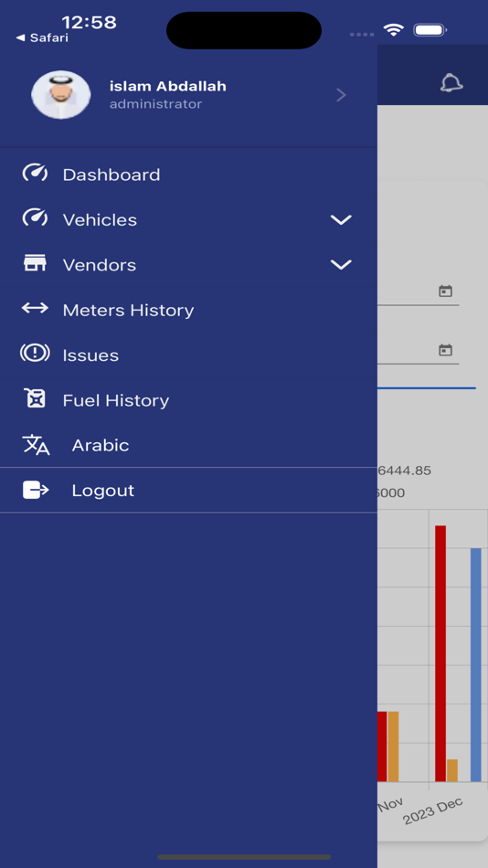This screenshot has width=488, height=868.
Task: Tap the user avatar picture
Action: coord(61,95)
